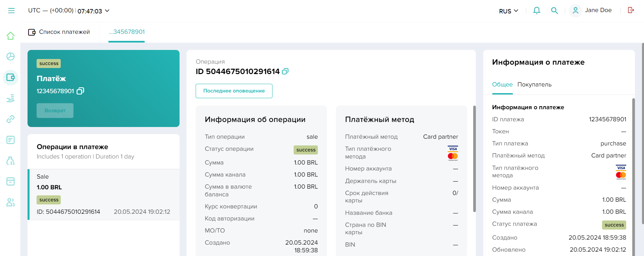This screenshot has width=644, height=256.
Task: Open the hamburger menu in header
Action: (x=11, y=11)
